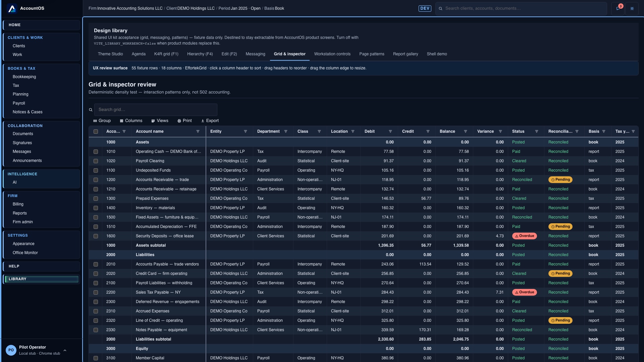Click the AccountOS logo icon

click(x=12, y=8)
